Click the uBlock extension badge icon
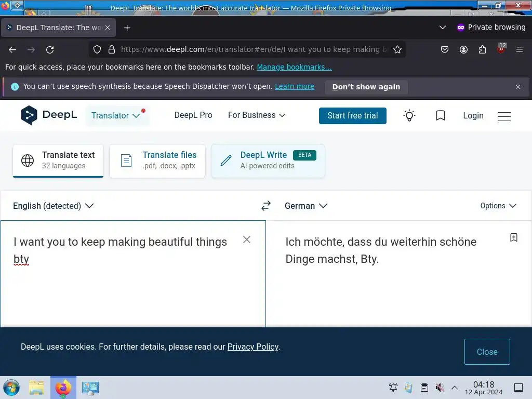This screenshot has width=532, height=399. point(501,48)
